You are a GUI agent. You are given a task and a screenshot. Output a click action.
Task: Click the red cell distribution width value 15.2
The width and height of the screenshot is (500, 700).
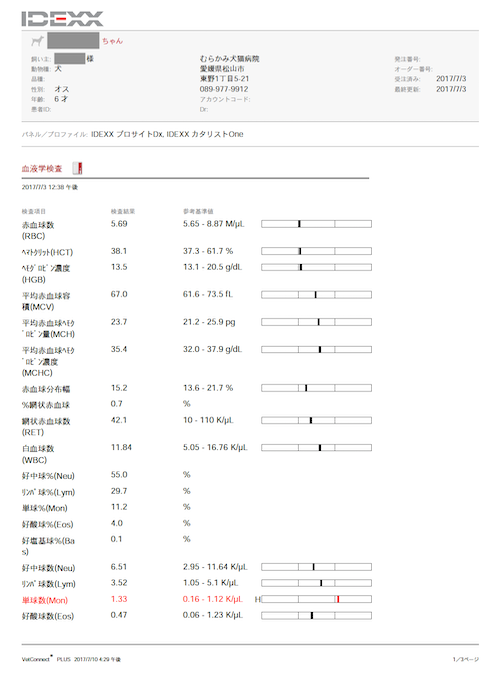119,388
